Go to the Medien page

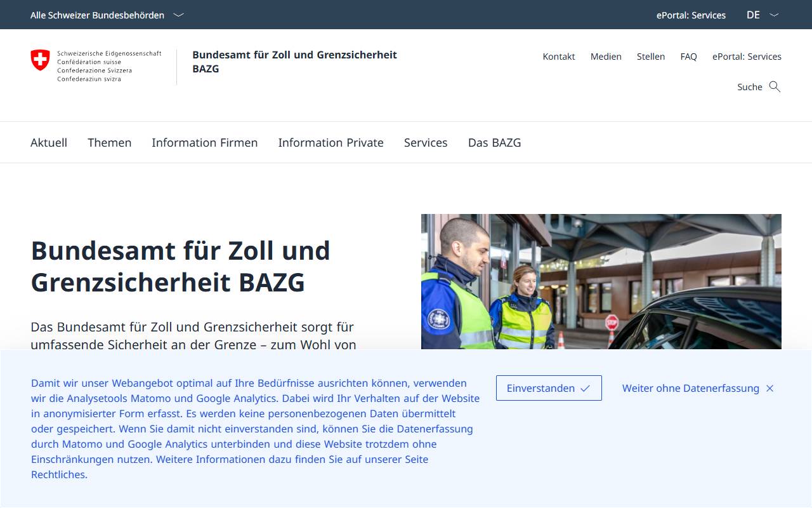click(606, 57)
